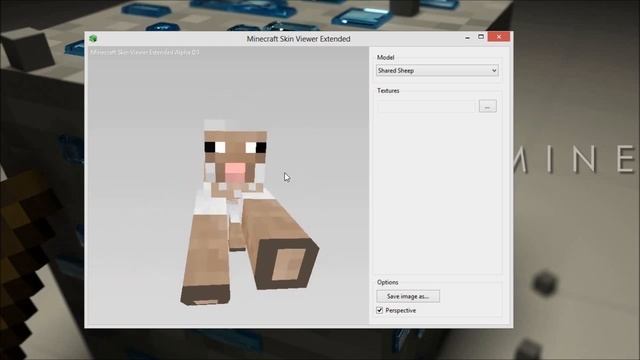Click the 'Options' label

tap(387, 282)
